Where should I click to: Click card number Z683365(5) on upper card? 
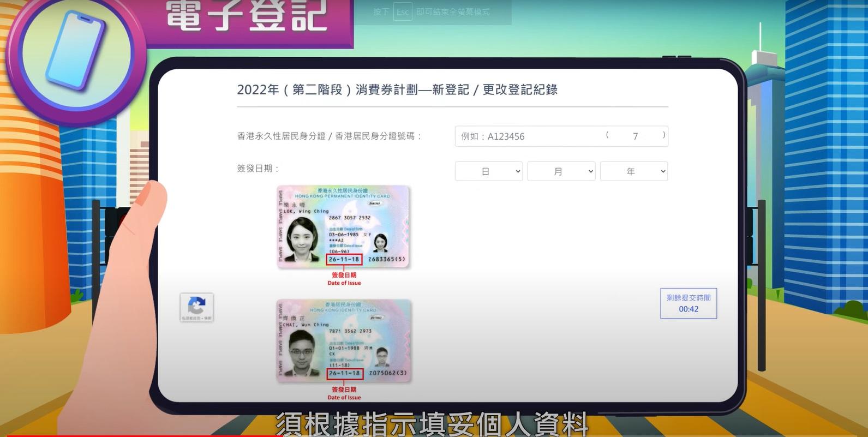[x=387, y=259]
